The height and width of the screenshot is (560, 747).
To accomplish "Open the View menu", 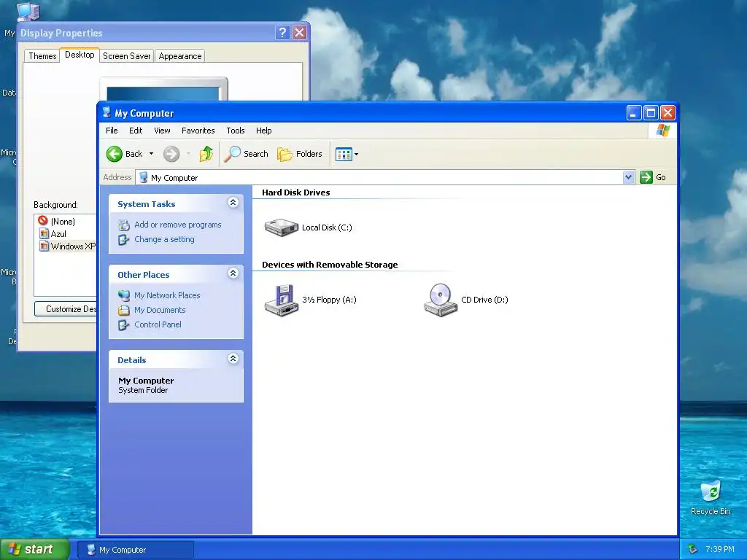I will tap(162, 131).
